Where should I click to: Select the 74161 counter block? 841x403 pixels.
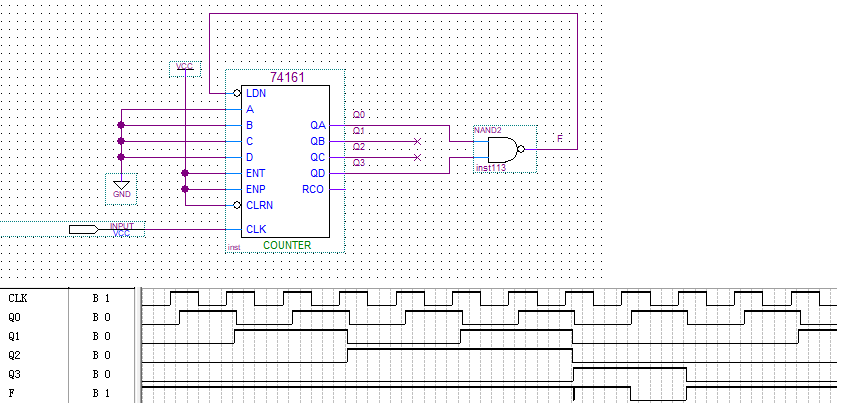click(x=285, y=162)
